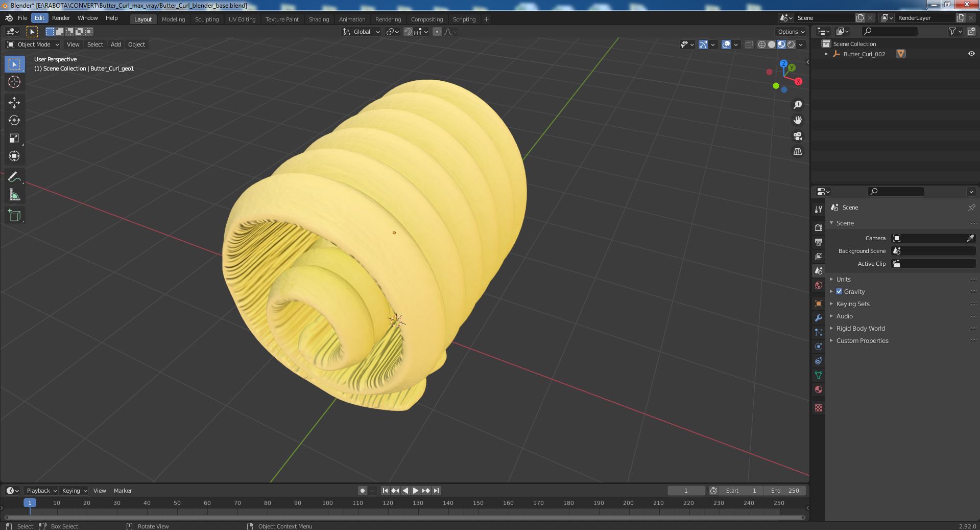The width and height of the screenshot is (980, 530).
Task: Click the End frame 250 field
Action: coord(785,491)
